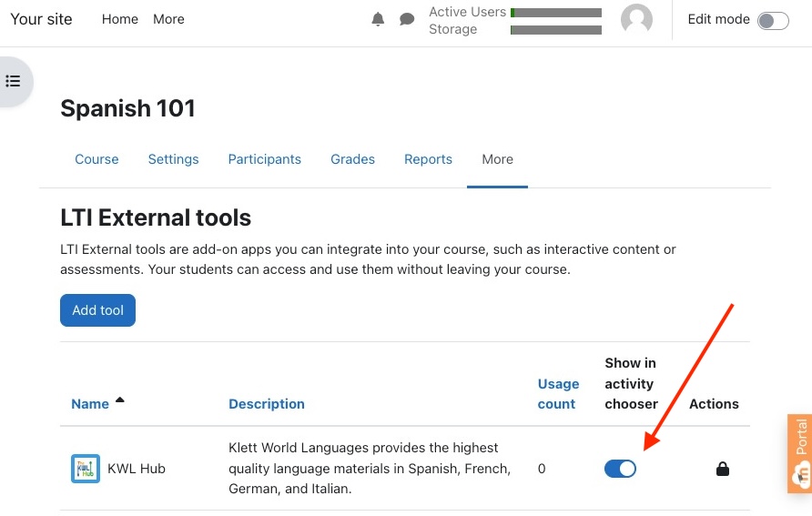Click the lock icon in Actions column
This screenshot has height=516, width=812.
click(x=723, y=469)
